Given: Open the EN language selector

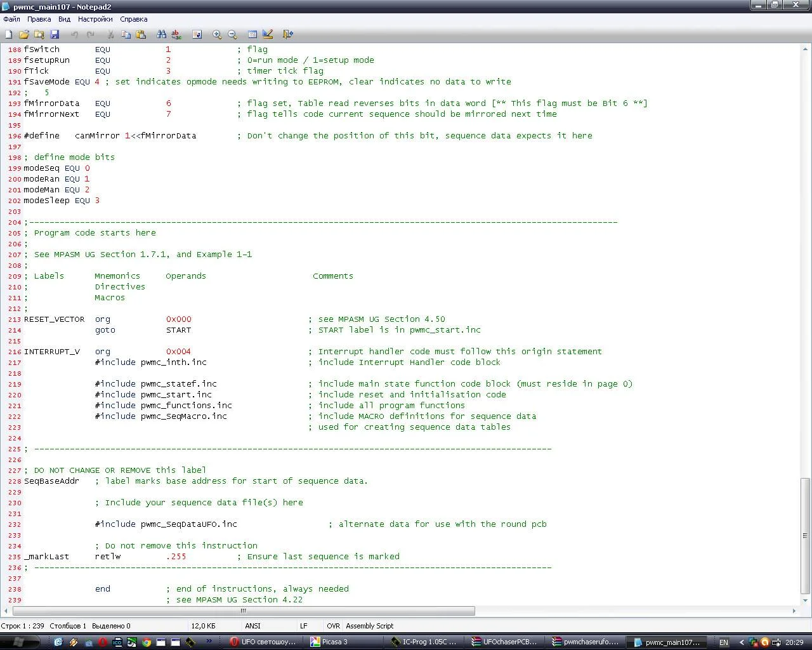Looking at the screenshot, I should coord(724,642).
